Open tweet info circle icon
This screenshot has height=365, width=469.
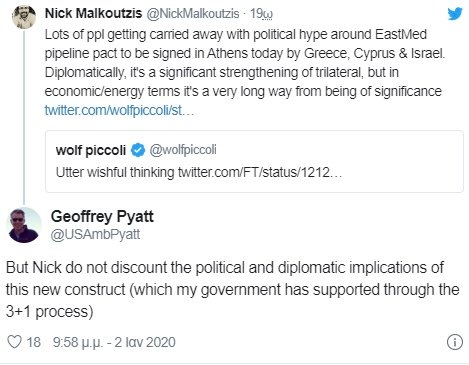[x=455, y=342]
